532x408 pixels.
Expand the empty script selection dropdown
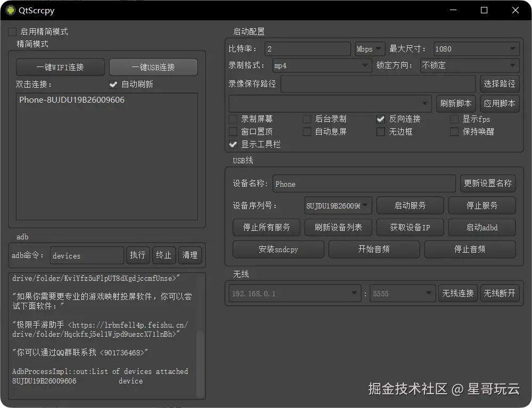[330, 103]
